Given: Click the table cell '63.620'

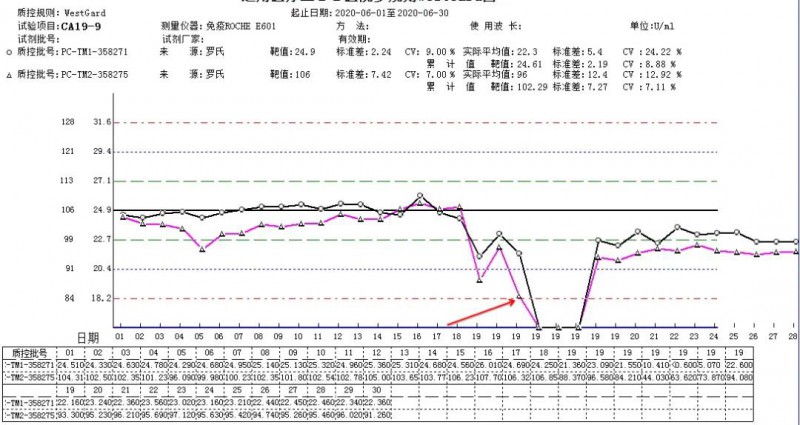Looking at the screenshot, I should (x=683, y=378).
